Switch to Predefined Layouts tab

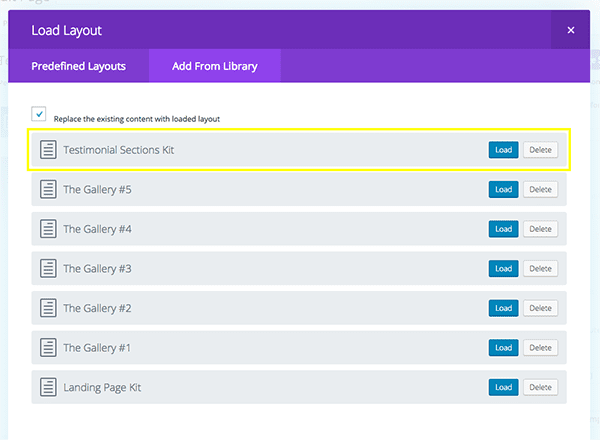point(79,66)
